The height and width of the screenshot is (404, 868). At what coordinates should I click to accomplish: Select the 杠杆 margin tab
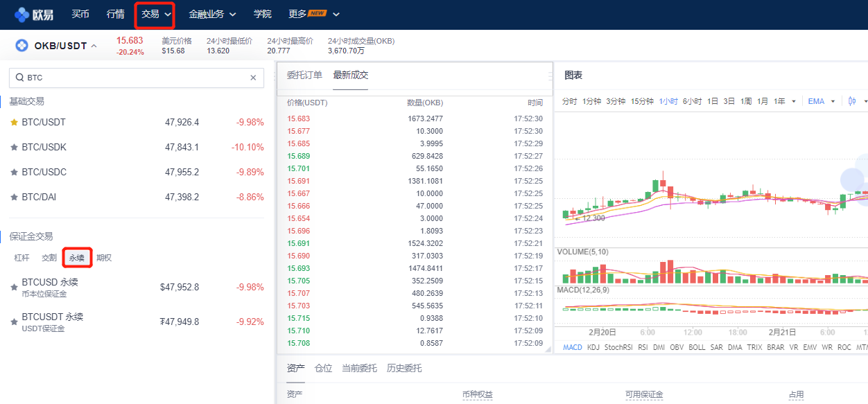(22, 258)
